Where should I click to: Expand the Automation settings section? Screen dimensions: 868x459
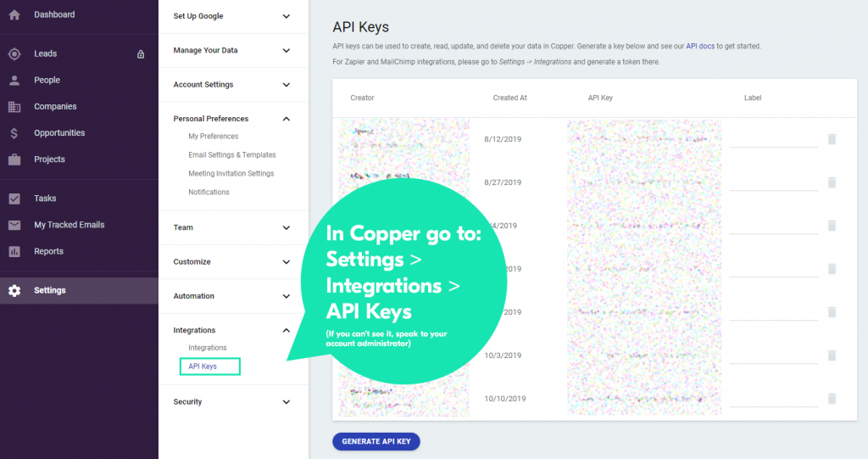(x=287, y=296)
